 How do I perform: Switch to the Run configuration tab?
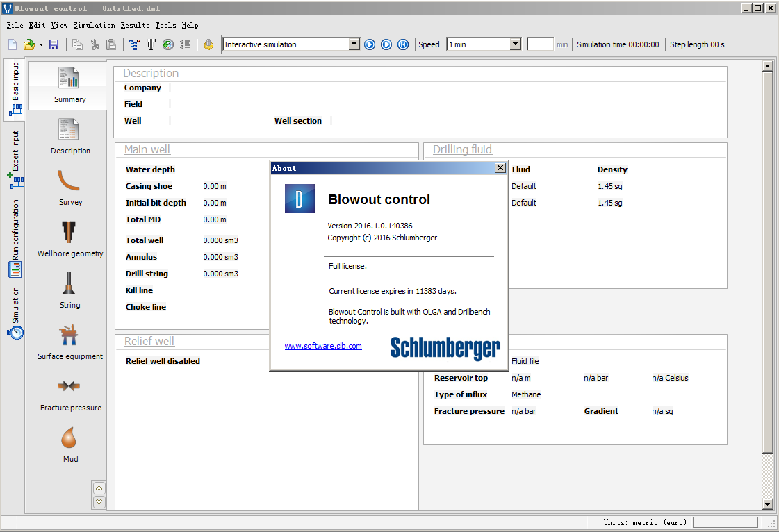(15, 238)
